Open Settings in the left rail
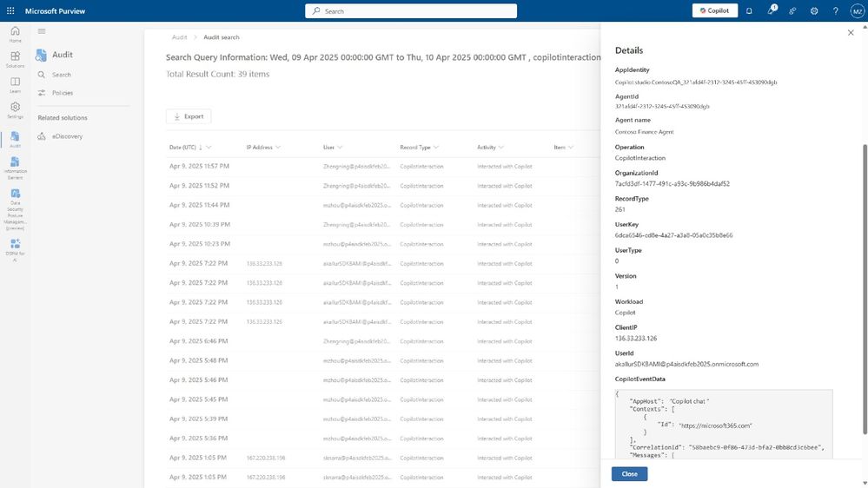Screen dimensions: 868x488 click(15, 110)
